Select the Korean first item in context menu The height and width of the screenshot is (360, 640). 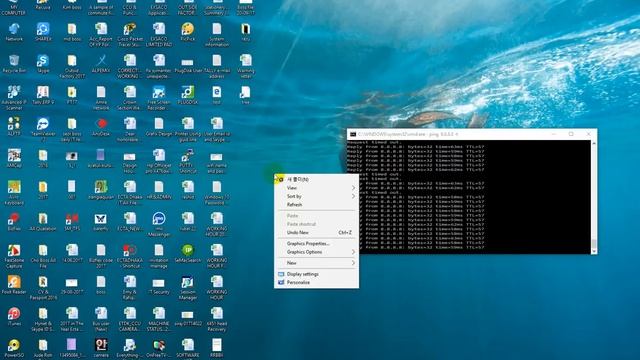[317, 179]
